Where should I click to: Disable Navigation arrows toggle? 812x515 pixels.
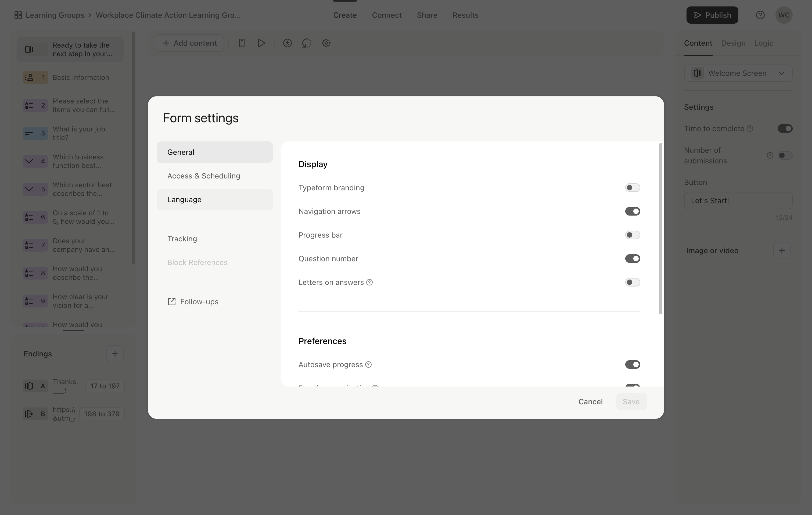click(x=632, y=211)
